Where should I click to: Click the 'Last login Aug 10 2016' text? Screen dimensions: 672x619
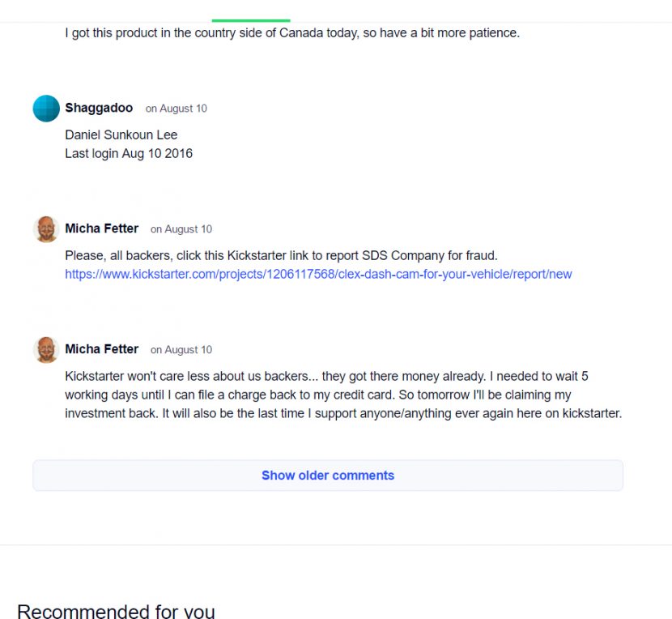tap(128, 153)
